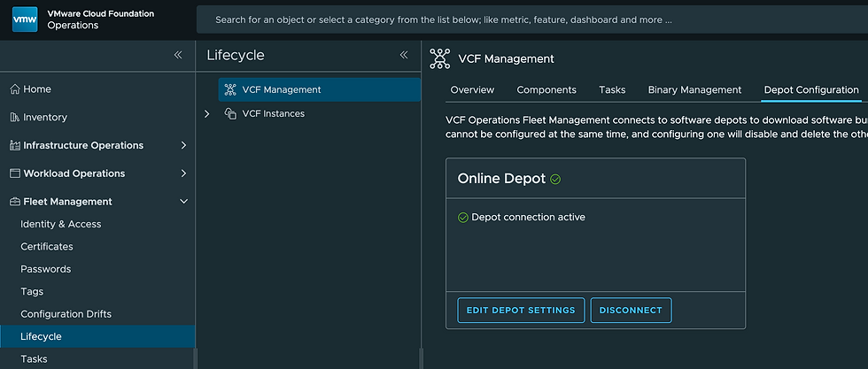Click Edit Depot Settings button
This screenshot has width=868, height=369.
[x=521, y=311]
